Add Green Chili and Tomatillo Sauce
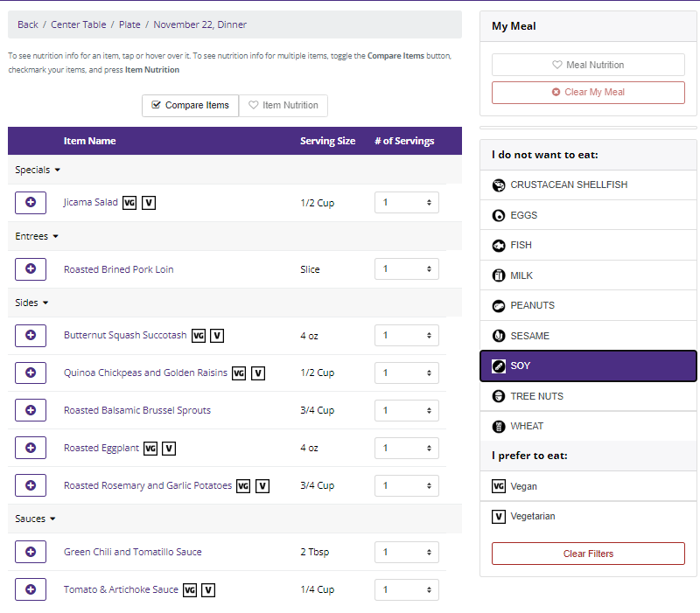 tap(31, 552)
